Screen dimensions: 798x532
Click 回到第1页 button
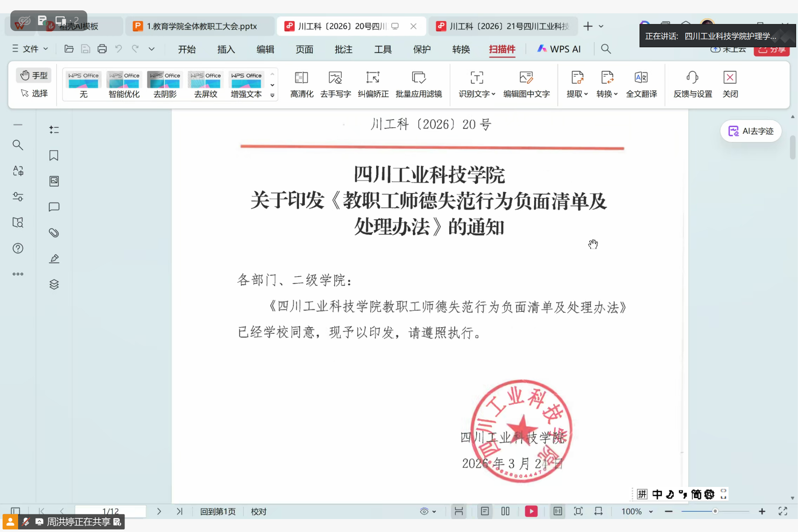click(x=218, y=512)
